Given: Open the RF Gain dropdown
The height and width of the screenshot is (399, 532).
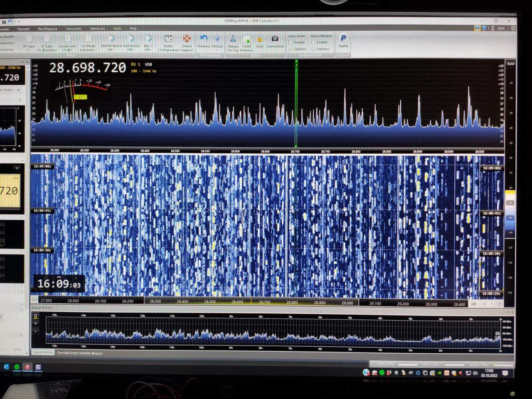Looking at the screenshot, I should click(29, 43).
